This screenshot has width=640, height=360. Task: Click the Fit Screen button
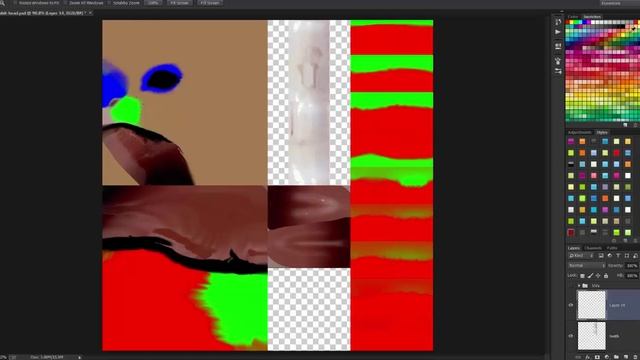pos(180,3)
